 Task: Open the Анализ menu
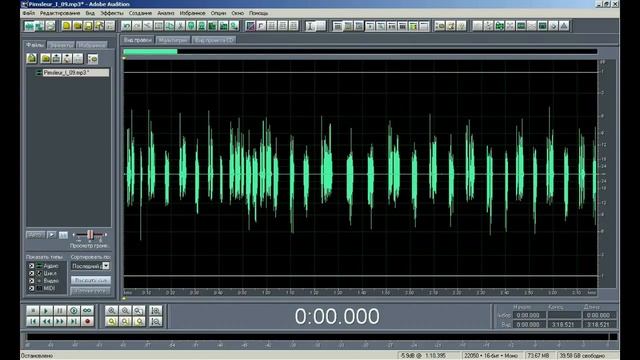[166, 13]
